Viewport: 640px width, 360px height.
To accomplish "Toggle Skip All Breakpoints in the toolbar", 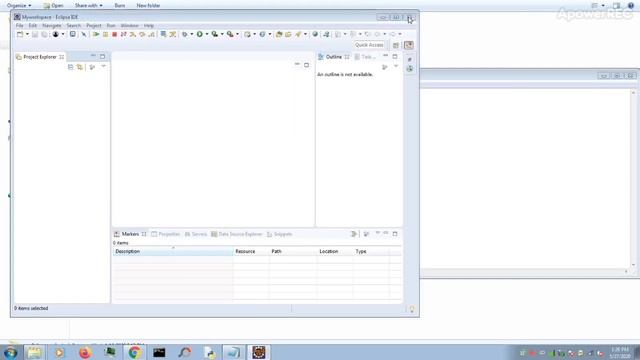I will tap(84, 34).
